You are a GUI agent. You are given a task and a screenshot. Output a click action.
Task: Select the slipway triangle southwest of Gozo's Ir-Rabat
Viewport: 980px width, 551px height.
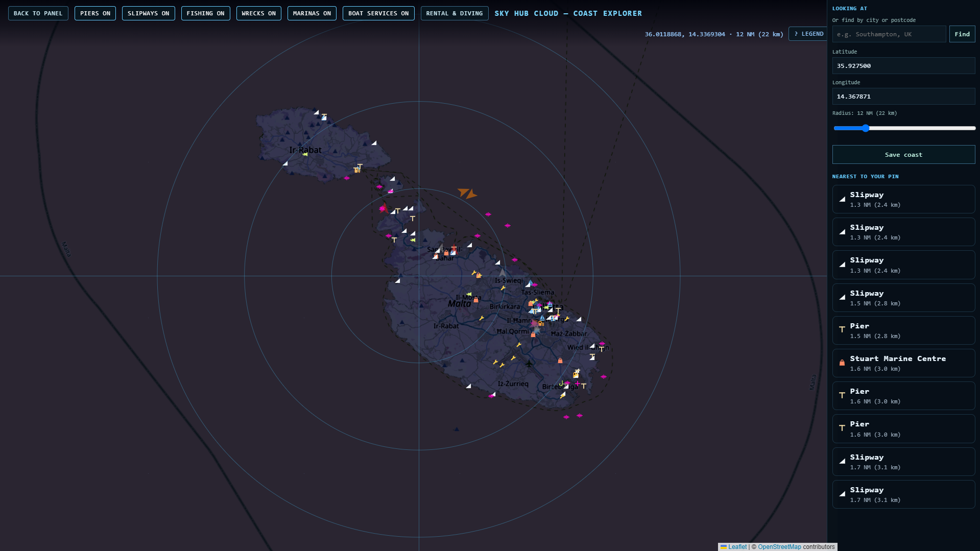[285, 163]
